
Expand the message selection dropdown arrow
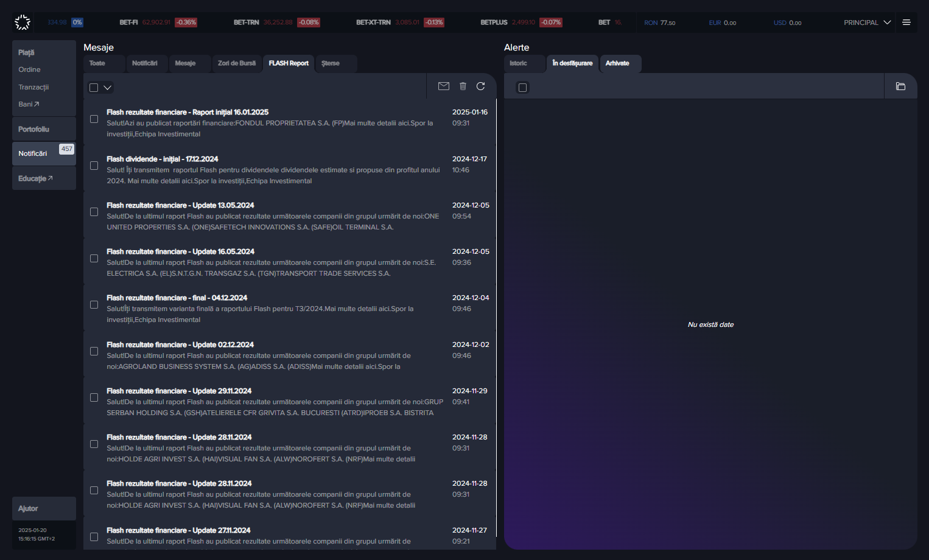(108, 88)
